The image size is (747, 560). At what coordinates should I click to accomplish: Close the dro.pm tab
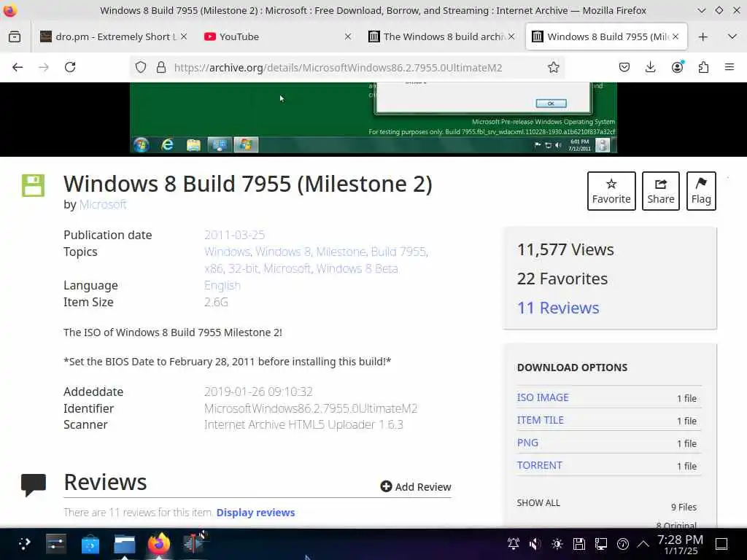[x=184, y=36]
